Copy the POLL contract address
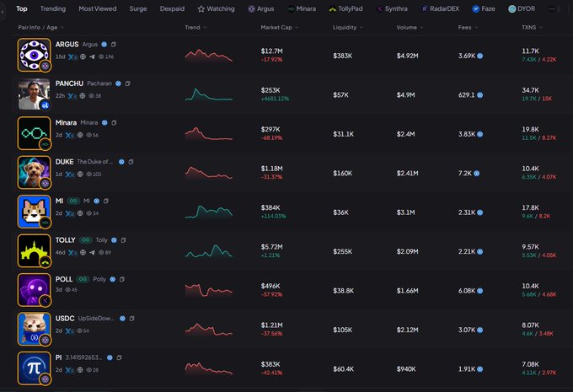573x392 pixels. coord(122,279)
